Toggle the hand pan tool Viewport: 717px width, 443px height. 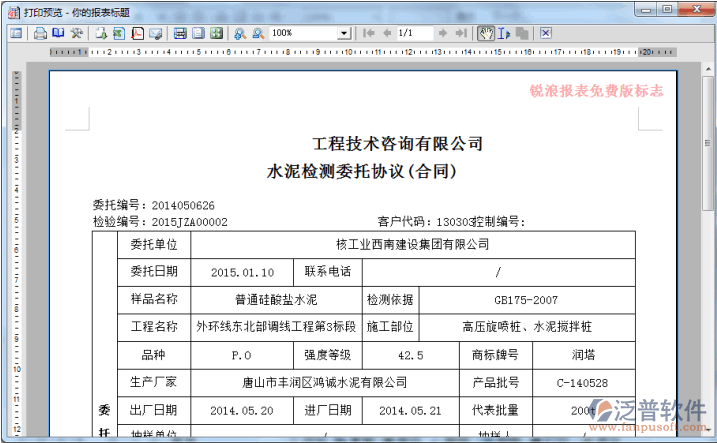tap(486, 33)
